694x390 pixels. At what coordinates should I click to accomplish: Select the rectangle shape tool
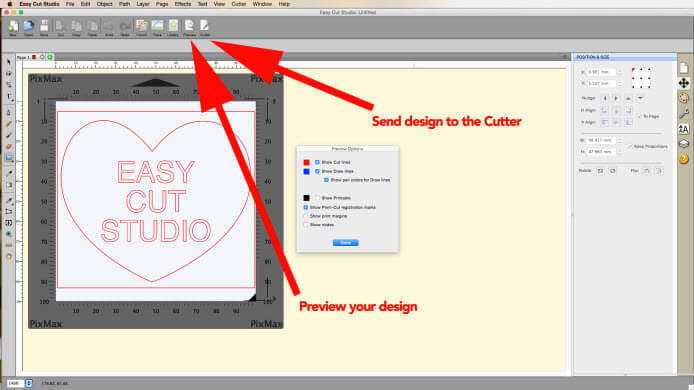tap(9, 158)
